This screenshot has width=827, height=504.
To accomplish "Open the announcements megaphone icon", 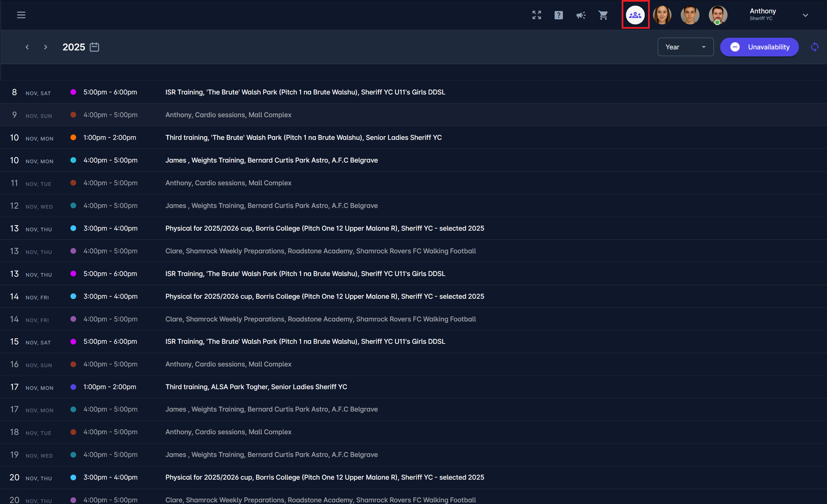I will 581,15.
